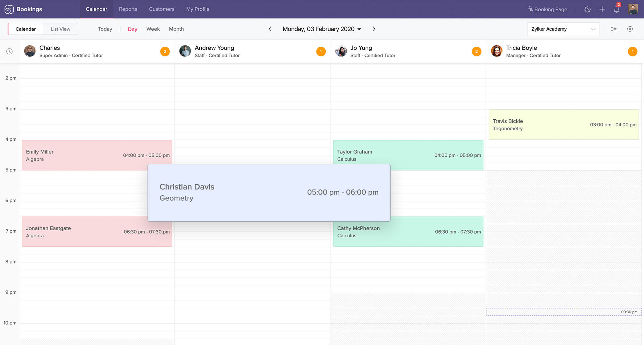Toggle the Week view button

tap(153, 28)
